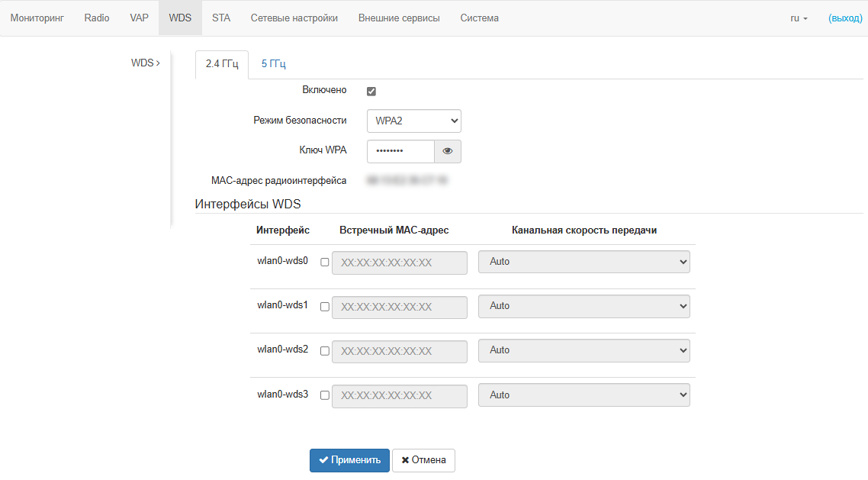The height and width of the screenshot is (480, 868).
Task: Select the WDS sidebar item
Action: click(145, 63)
